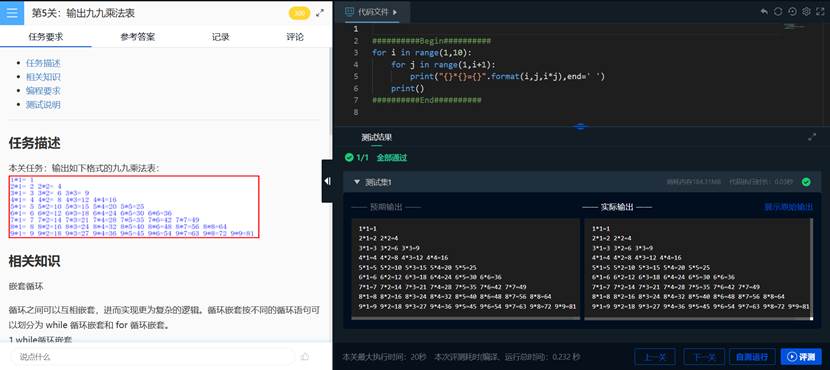Screen dimensions: 830x370
Task: Click the 任务描述 heading in the content
Action: pyautogui.click(x=34, y=143)
